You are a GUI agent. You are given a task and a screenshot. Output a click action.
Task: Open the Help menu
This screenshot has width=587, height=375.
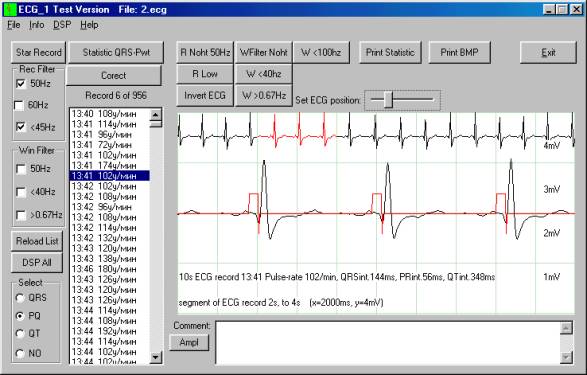coord(89,25)
